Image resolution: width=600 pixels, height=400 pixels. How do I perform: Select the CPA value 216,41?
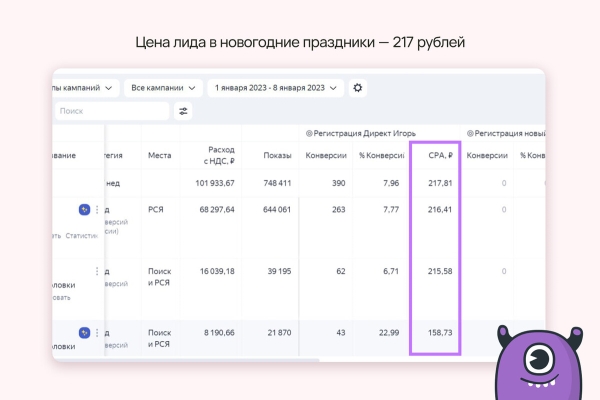coord(440,210)
